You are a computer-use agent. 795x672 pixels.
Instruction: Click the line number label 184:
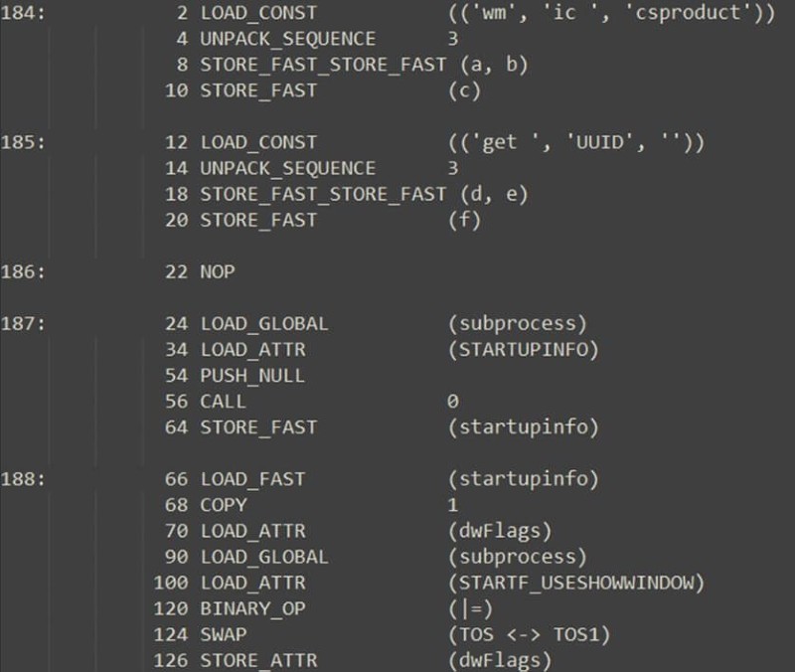[24, 13]
